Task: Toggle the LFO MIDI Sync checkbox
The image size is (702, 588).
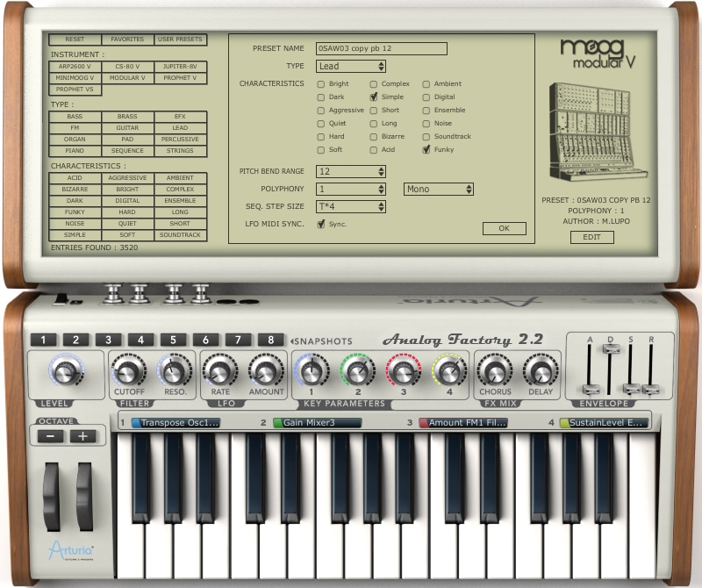Action: point(321,225)
